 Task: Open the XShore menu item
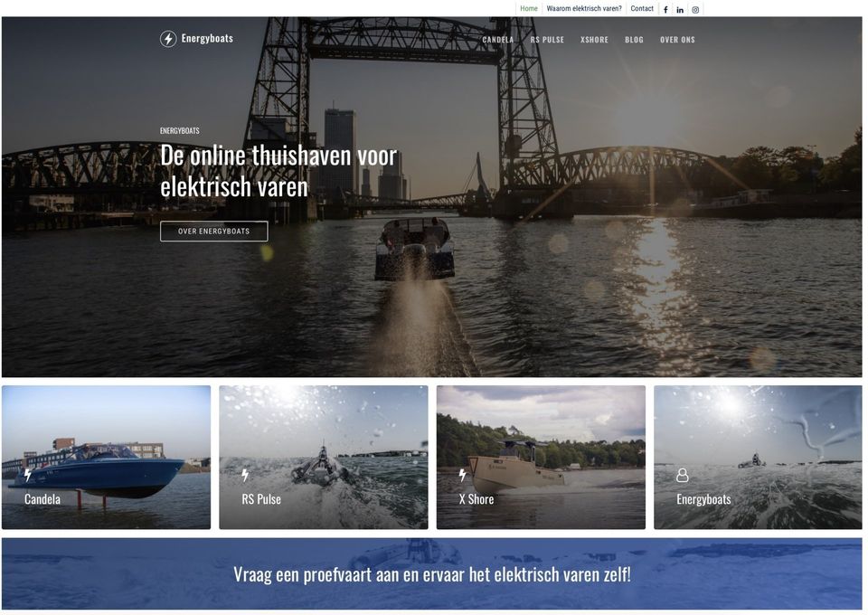(594, 40)
